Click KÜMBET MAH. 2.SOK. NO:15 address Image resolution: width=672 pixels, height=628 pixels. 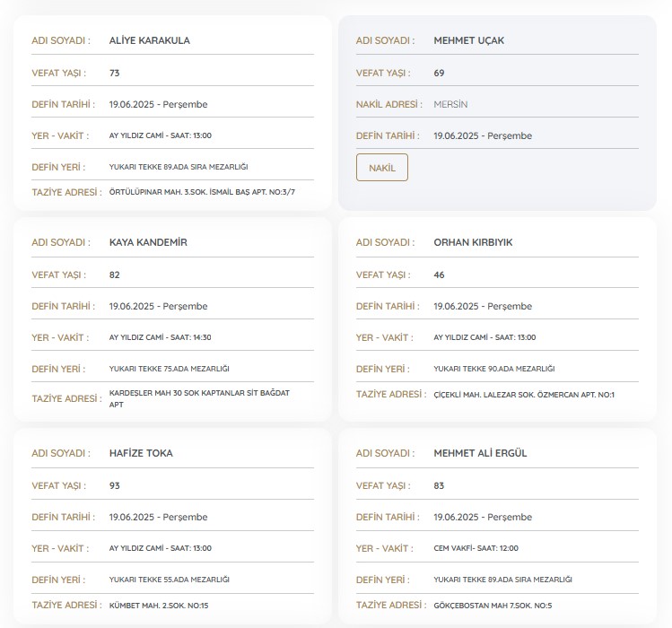click(x=159, y=606)
